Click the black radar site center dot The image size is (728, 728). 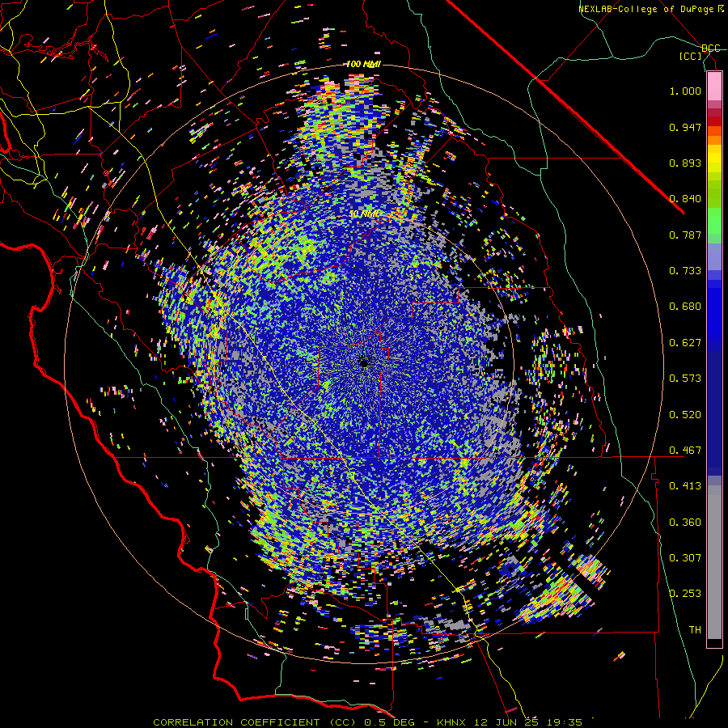364,363
